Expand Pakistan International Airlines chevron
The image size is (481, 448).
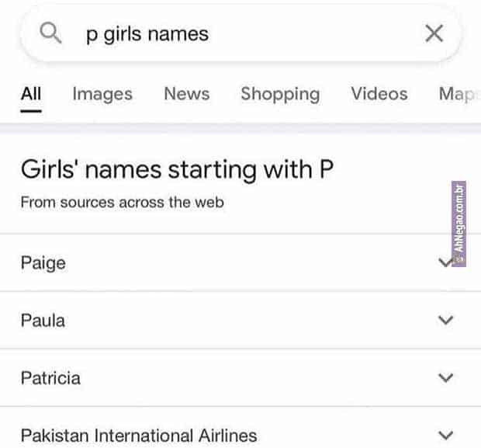tap(445, 435)
